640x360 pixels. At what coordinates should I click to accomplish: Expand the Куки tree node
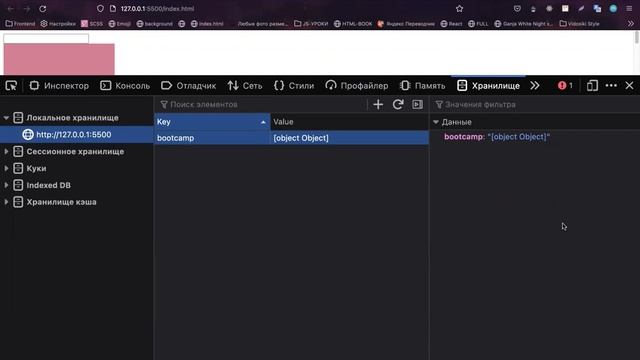(6, 168)
